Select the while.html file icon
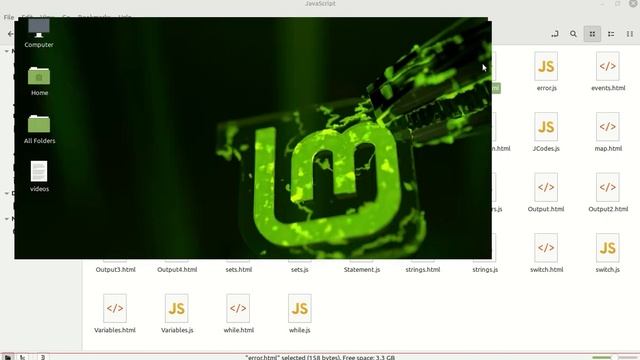 238,308
